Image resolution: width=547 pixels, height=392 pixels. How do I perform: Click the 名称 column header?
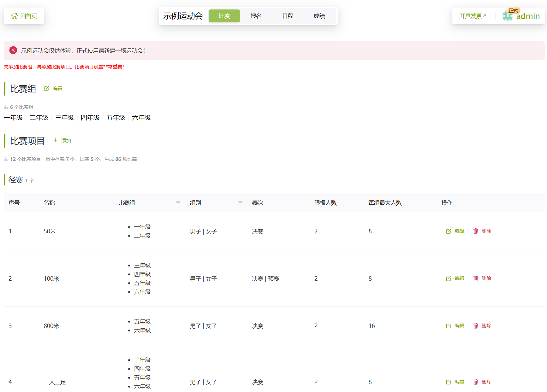49,202
